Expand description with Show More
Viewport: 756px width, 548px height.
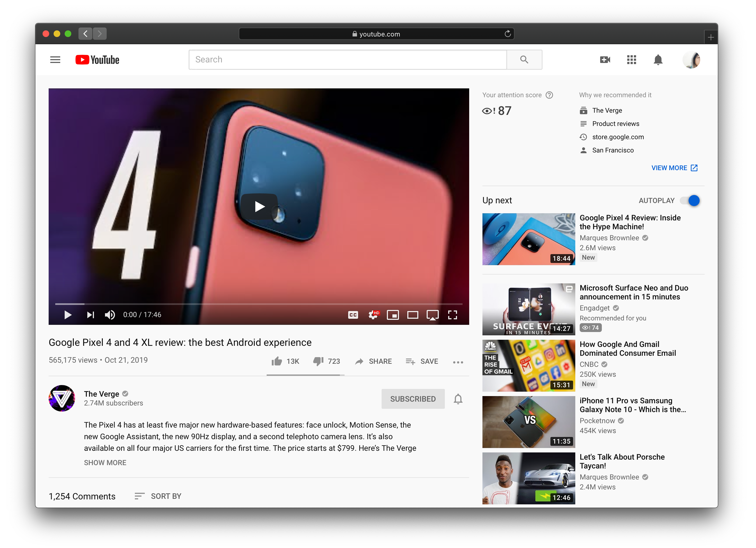[x=105, y=462]
